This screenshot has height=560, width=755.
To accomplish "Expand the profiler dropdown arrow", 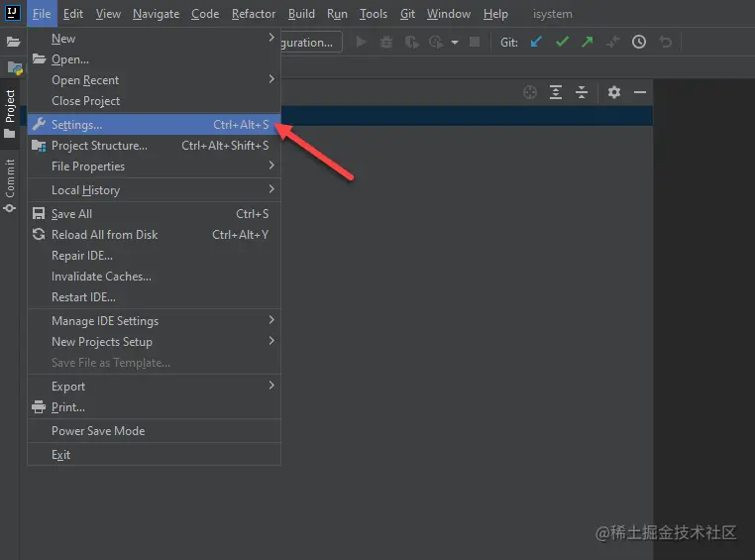I will coord(454,43).
